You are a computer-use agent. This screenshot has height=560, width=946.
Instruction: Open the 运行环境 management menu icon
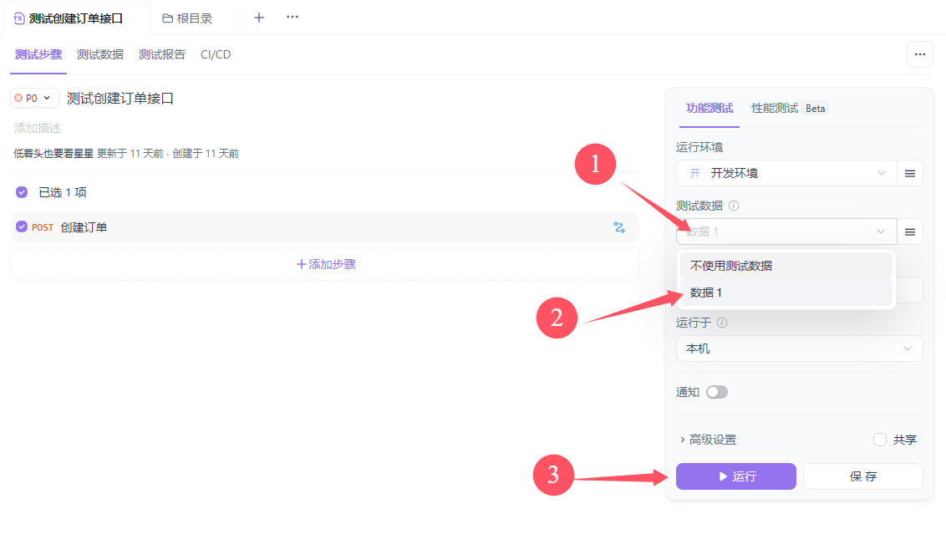910,173
